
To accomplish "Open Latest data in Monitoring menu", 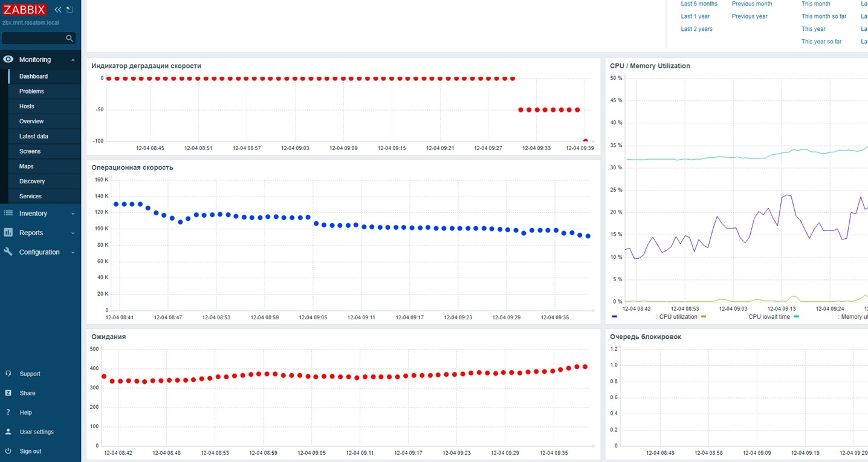I will pos(34,136).
